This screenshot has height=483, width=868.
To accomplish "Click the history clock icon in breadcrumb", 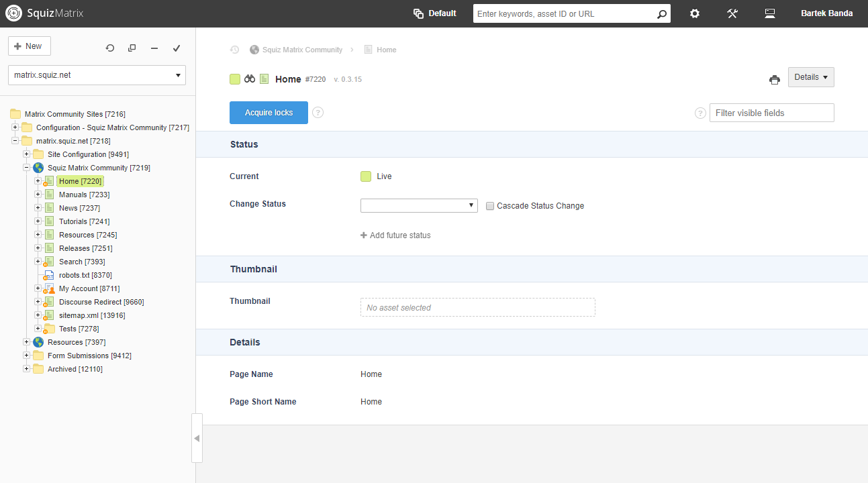I will tap(234, 50).
